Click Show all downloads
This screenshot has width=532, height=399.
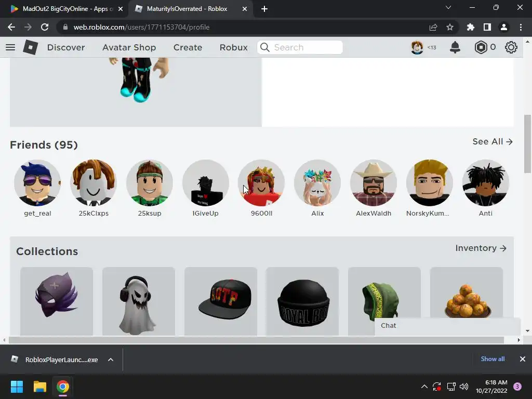click(x=493, y=359)
